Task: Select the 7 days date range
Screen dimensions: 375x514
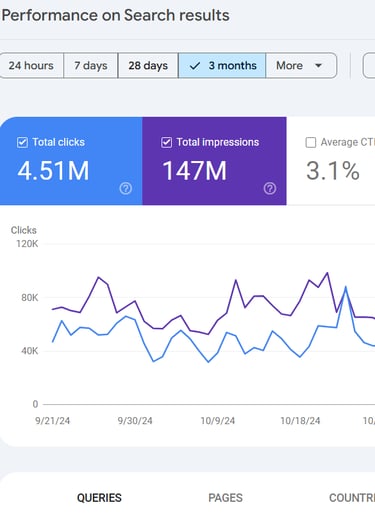Action: (x=91, y=65)
